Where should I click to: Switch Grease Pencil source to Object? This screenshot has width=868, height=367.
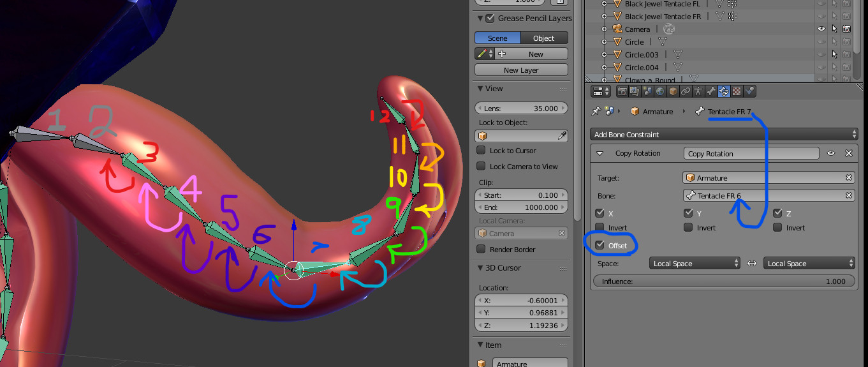point(543,38)
